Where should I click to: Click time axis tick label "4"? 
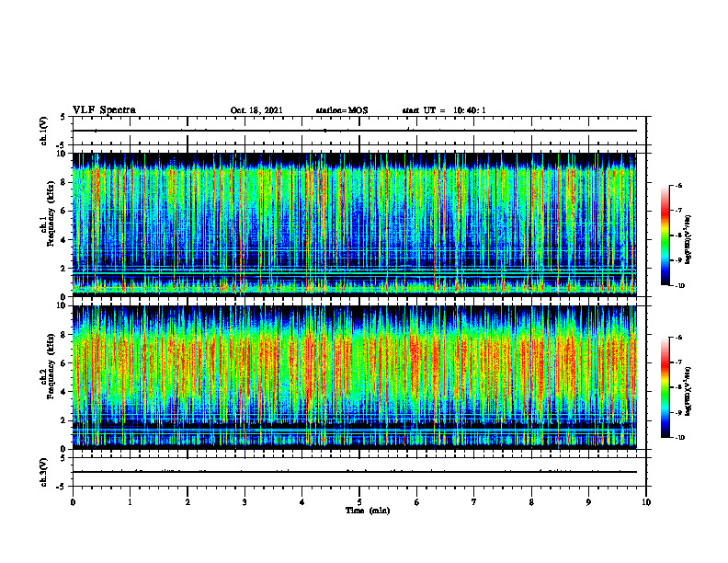click(x=302, y=502)
